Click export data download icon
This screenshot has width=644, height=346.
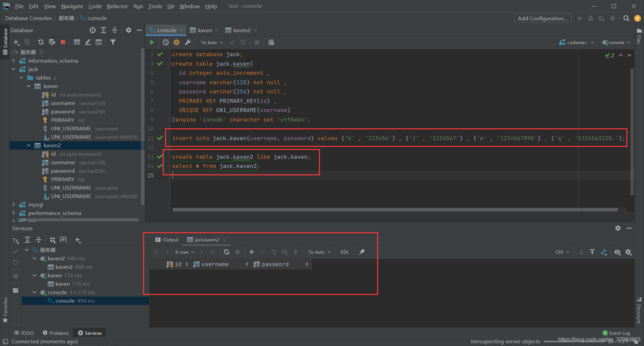[x=581, y=252]
